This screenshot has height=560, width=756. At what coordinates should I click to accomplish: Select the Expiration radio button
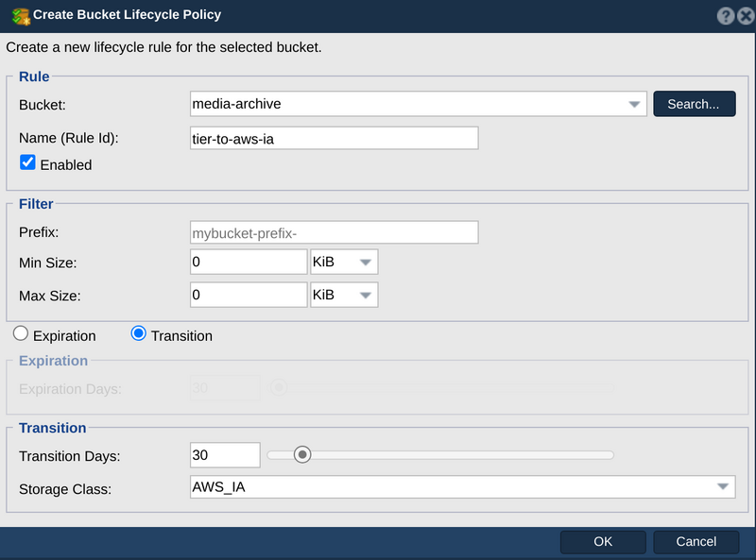point(21,333)
